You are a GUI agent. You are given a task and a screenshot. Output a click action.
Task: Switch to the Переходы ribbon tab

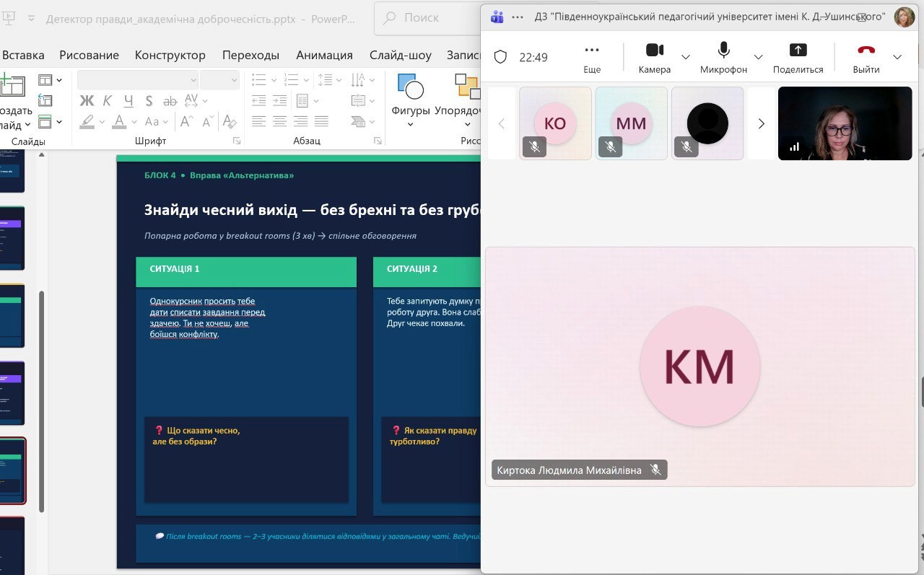tap(250, 55)
